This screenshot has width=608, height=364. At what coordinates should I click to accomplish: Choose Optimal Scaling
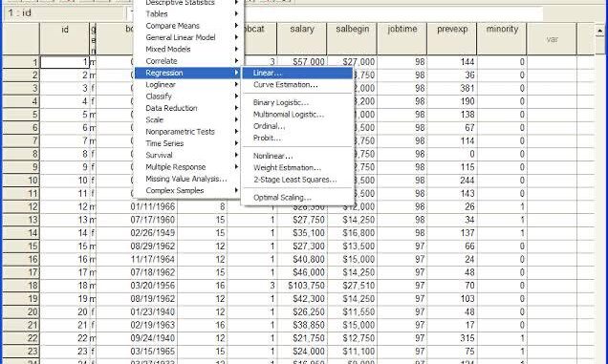[x=297, y=198]
